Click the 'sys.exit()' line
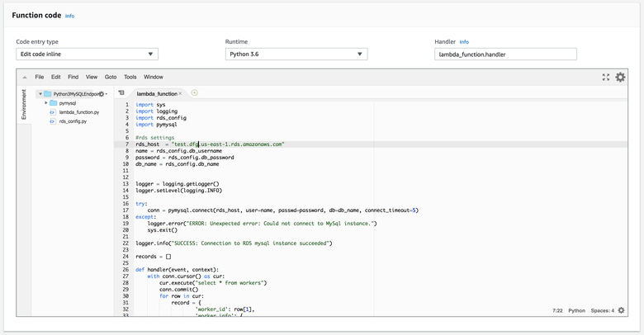644x335 pixels. [x=162, y=230]
